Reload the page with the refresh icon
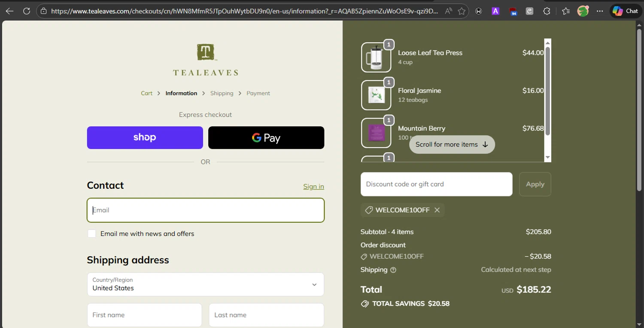644x328 pixels. tap(27, 11)
